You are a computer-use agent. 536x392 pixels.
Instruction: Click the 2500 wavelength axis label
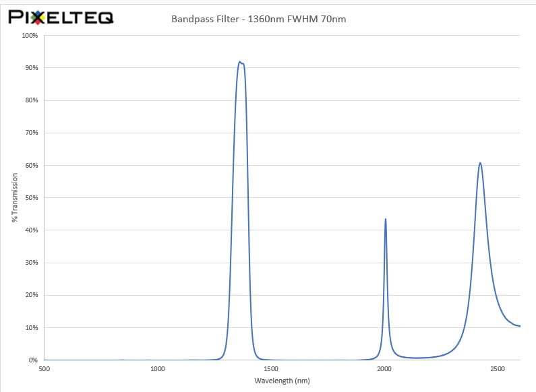(498, 369)
